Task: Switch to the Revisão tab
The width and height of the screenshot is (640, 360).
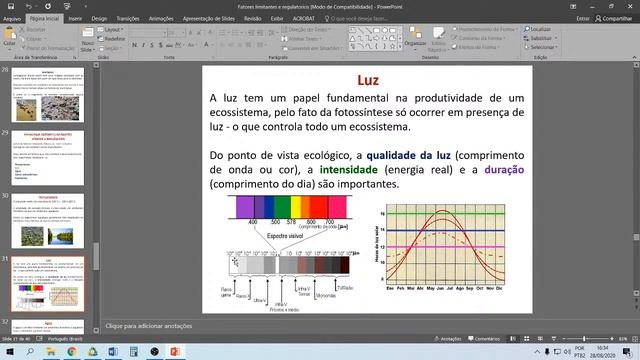Action: 253,19
